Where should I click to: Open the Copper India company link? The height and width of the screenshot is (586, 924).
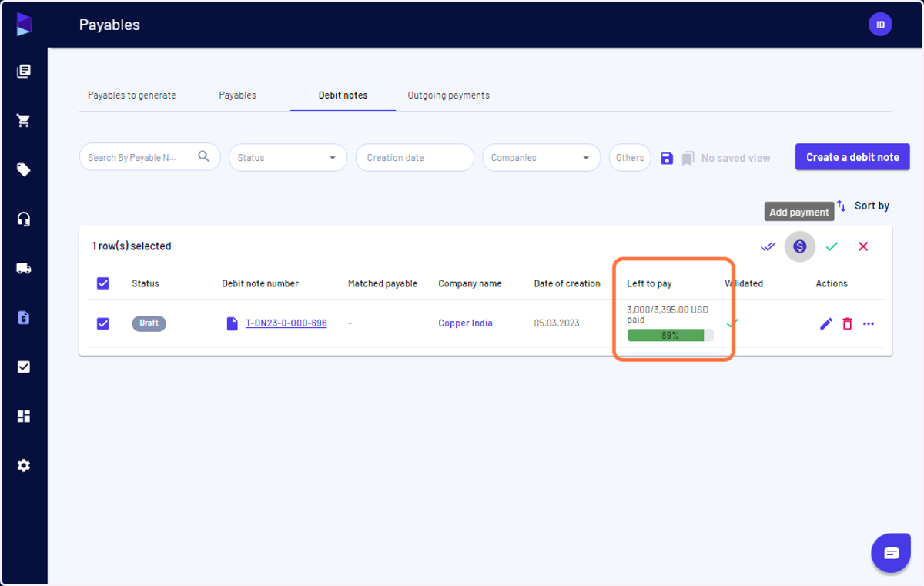[465, 323]
